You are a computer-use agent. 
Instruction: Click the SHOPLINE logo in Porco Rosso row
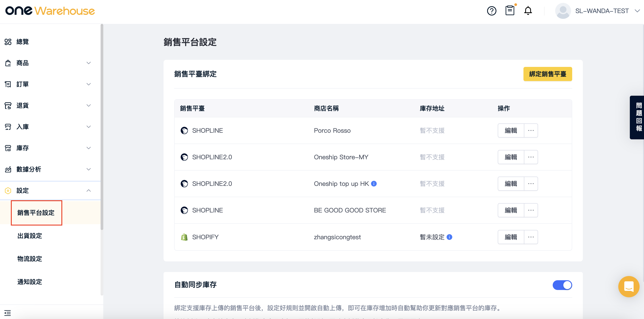pos(184,130)
